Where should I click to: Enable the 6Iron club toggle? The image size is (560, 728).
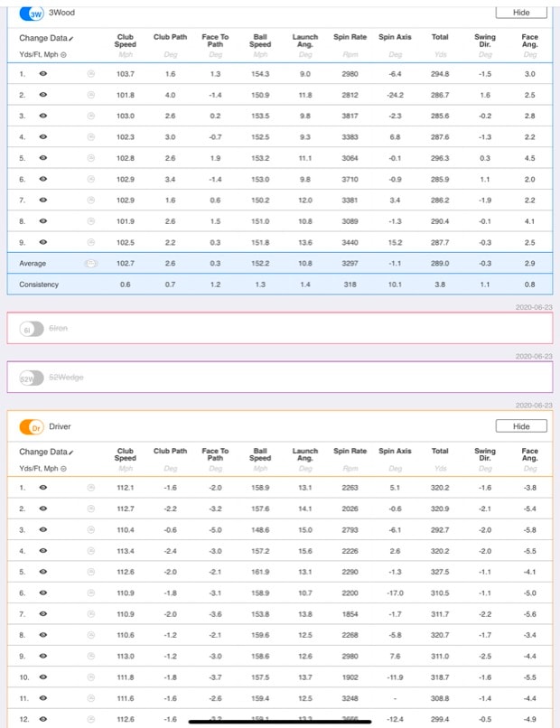pos(32,329)
